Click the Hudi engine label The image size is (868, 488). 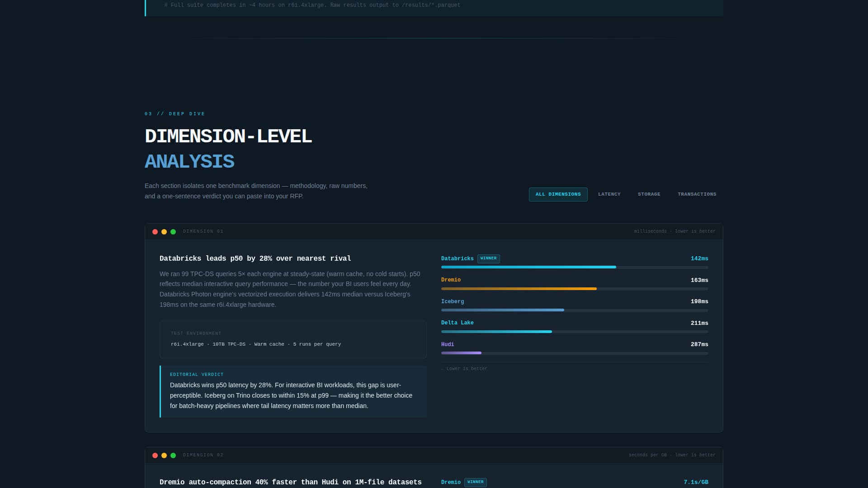(x=448, y=344)
